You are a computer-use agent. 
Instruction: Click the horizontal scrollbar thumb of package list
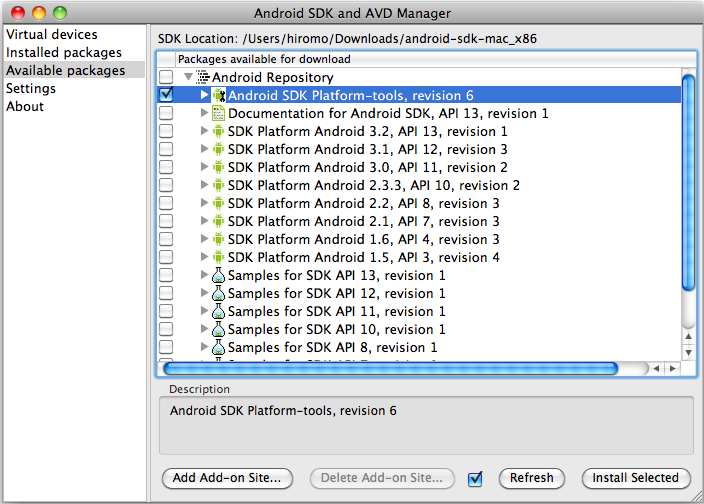[391, 368]
